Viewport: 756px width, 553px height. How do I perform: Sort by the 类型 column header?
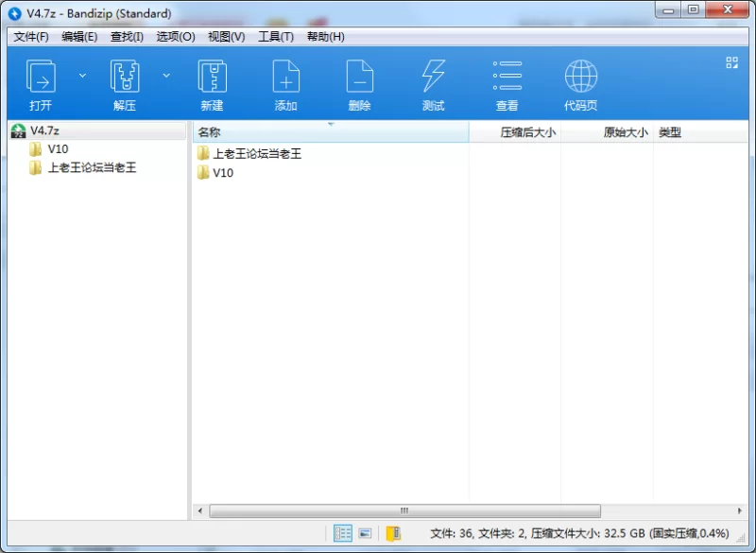pos(700,132)
